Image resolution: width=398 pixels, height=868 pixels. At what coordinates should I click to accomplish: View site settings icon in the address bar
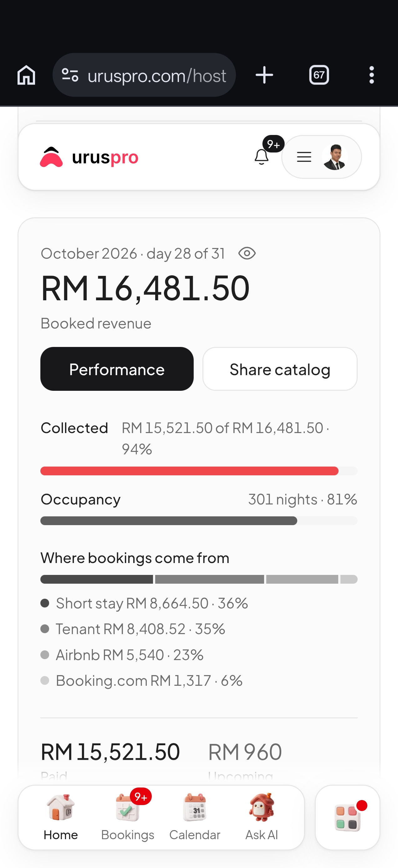pyautogui.click(x=70, y=75)
